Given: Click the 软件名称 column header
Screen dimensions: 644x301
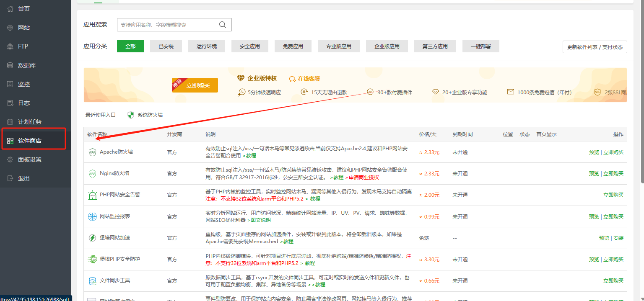Looking at the screenshot, I should click(97, 134).
